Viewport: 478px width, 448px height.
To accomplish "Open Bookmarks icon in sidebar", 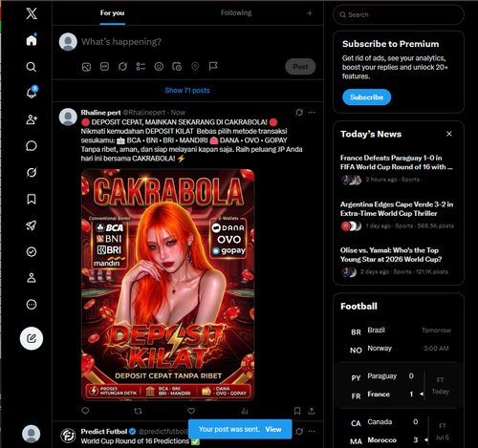I will tap(32, 199).
